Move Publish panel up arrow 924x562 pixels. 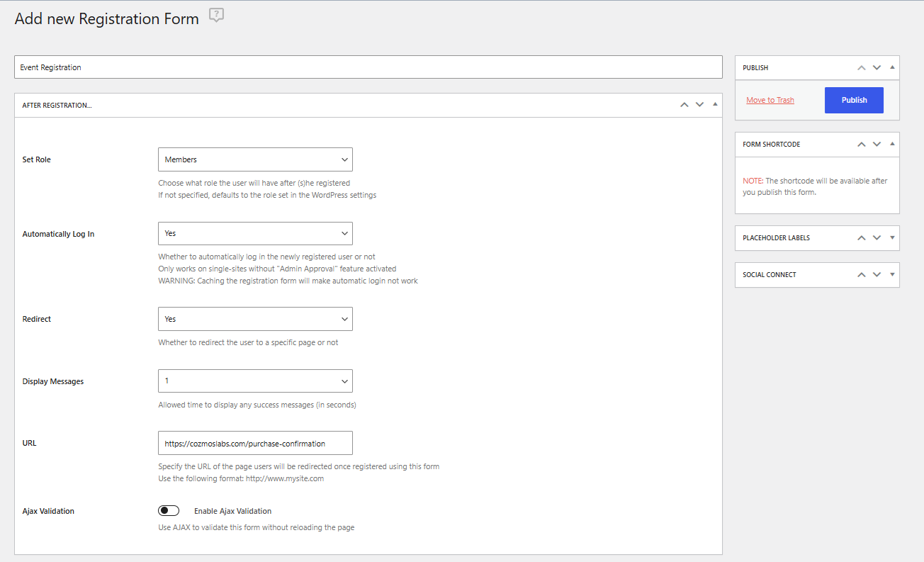pyautogui.click(x=861, y=68)
